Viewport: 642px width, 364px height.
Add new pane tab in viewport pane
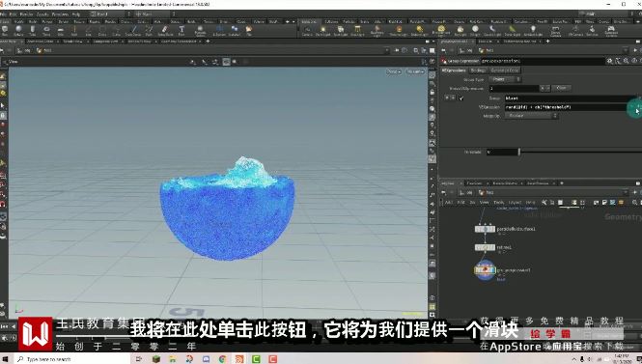(x=208, y=42)
